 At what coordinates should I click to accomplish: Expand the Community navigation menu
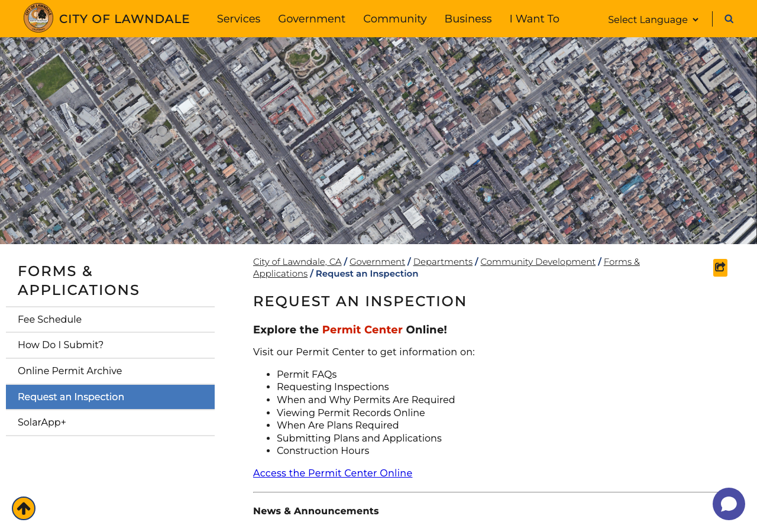pos(395,19)
